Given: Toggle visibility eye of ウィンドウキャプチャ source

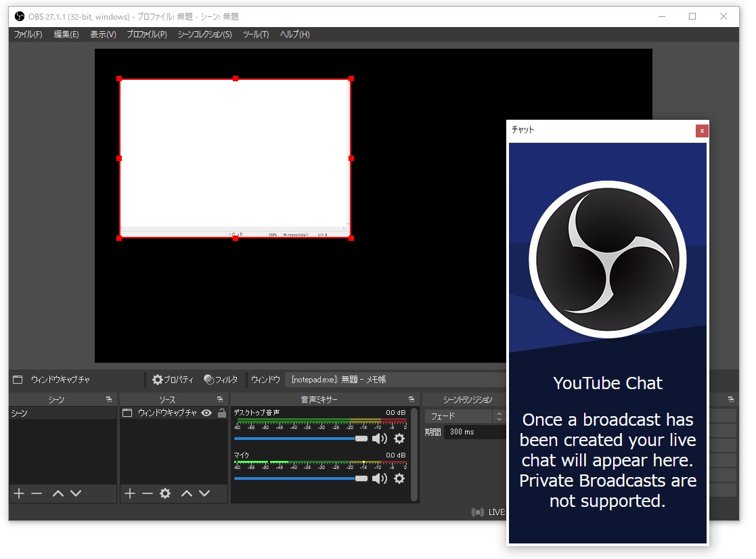Looking at the screenshot, I should [x=206, y=413].
